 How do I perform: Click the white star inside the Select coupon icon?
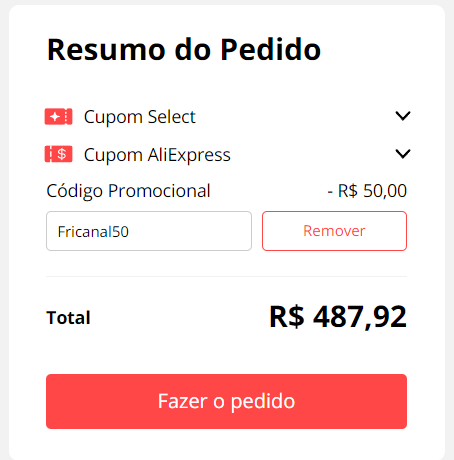pos(55,117)
